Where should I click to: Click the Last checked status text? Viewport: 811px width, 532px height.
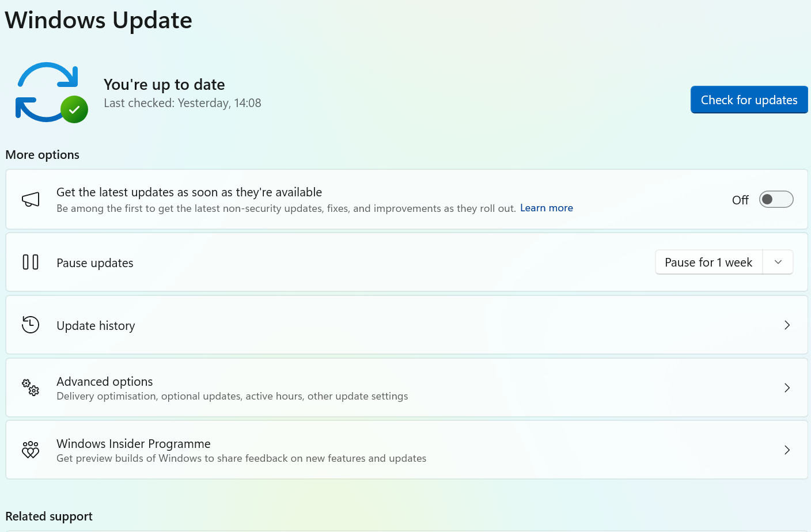click(x=183, y=103)
